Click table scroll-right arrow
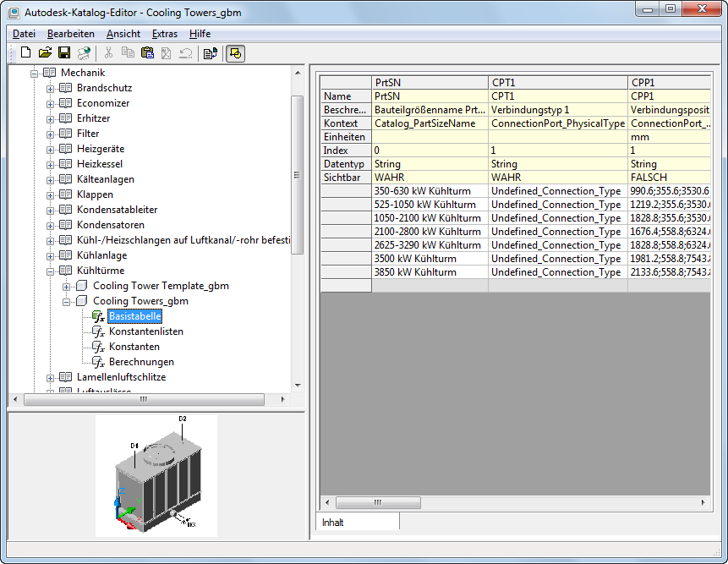Image resolution: width=728 pixels, height=564 pixels. [x=703, y=502]
